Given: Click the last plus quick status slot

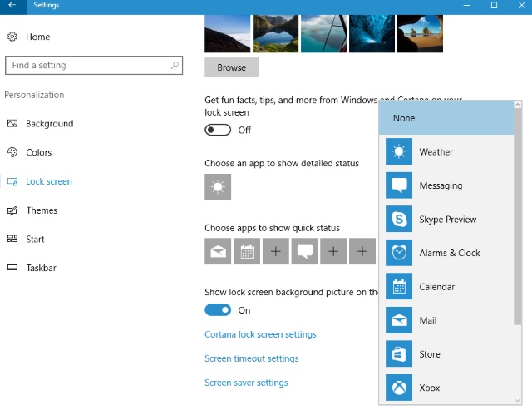Looking at the screenshot, I should [x=362, y=251].
